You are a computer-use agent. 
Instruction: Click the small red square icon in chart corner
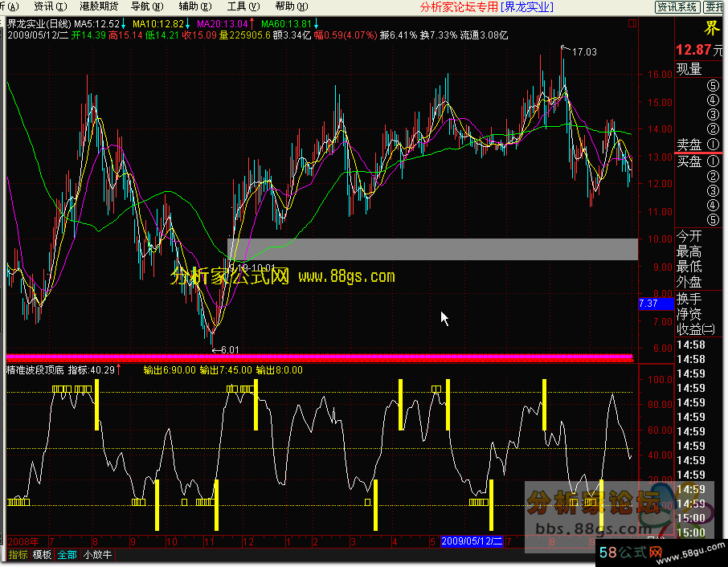[632, 23]
